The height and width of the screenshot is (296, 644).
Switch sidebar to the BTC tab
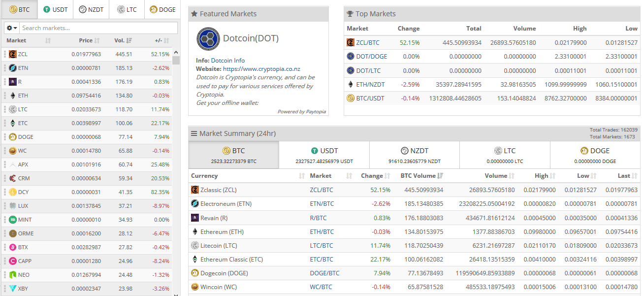(19, 9)
